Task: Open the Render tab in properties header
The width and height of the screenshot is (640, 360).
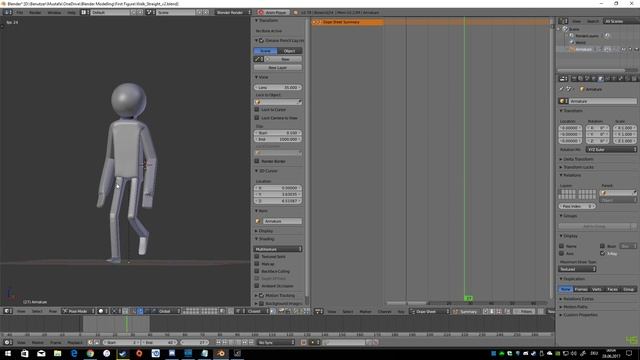Action: (x=573, y=79)
